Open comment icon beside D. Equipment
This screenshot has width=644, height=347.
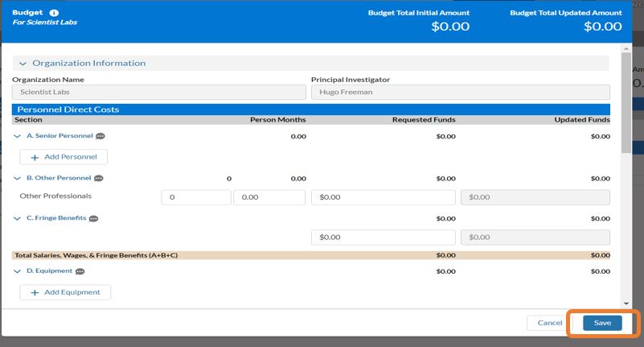pyautogui.click(x=80, y=271)
